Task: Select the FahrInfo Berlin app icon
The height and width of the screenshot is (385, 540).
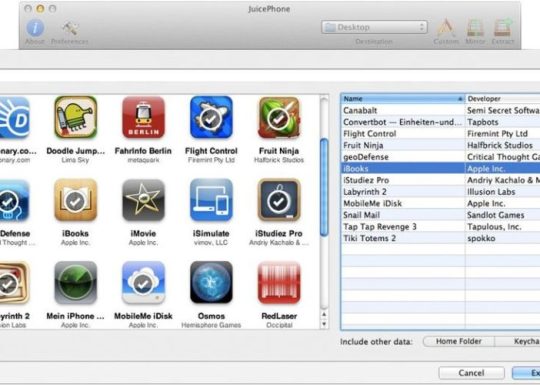Action: [x=143, y=117]
